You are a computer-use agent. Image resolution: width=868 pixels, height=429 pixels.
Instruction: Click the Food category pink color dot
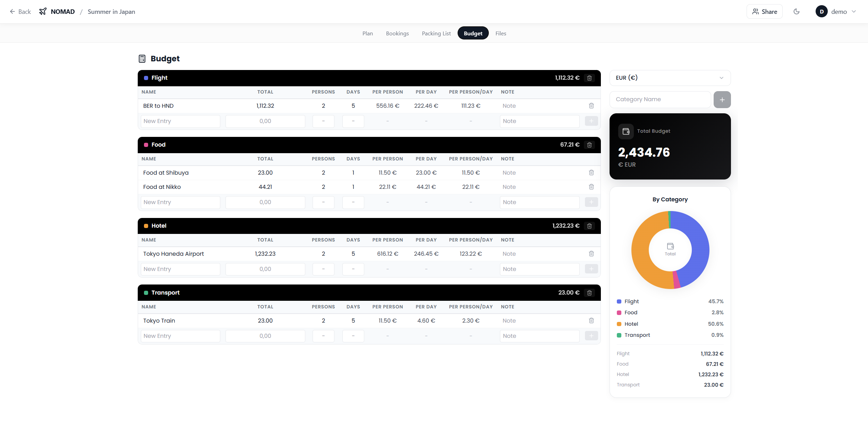coord(146,145)
